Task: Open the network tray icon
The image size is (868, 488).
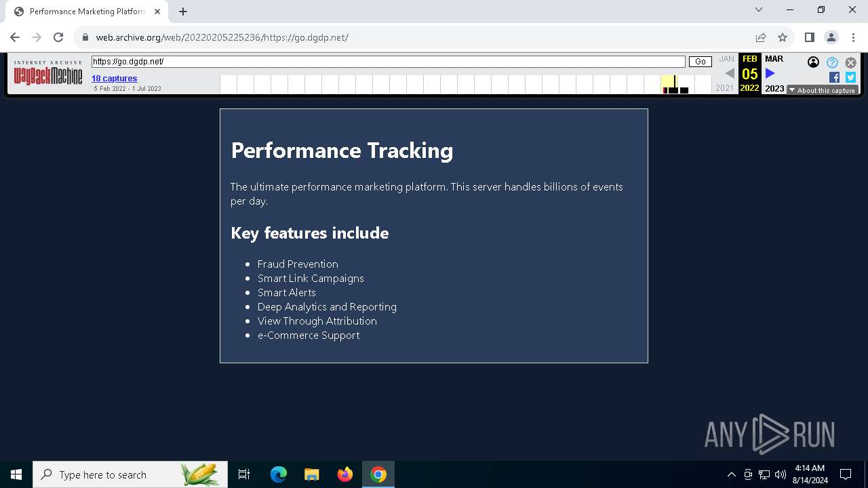Action: (x=764, y=474)
